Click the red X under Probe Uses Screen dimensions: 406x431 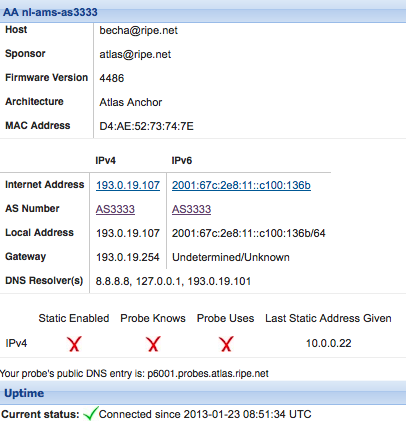[226, 344]
